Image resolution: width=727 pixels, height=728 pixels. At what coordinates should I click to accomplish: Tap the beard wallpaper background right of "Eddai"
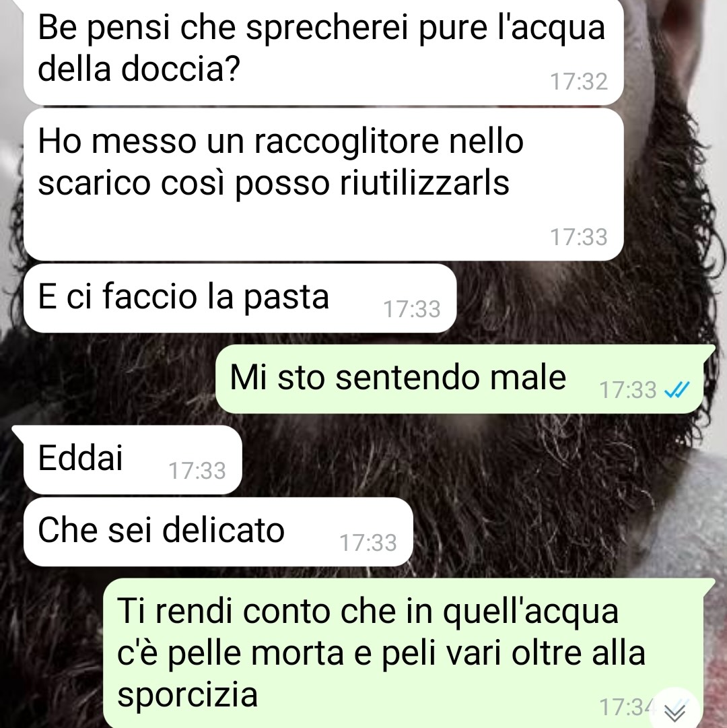(x=464, y=460)
